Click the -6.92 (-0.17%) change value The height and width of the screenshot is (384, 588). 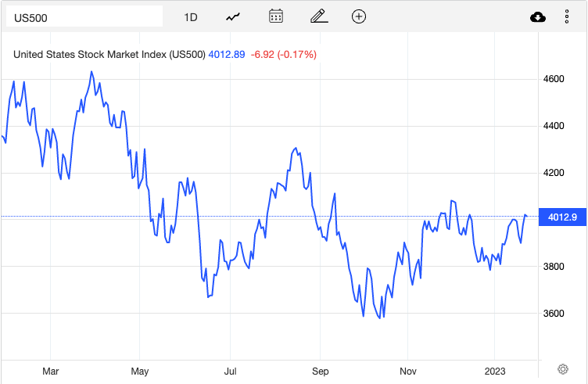coord(284,55)
